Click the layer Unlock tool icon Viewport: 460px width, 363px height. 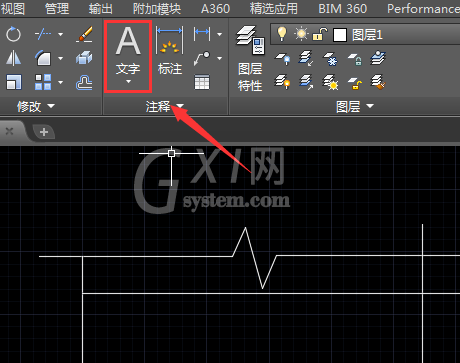pos(355,83)
